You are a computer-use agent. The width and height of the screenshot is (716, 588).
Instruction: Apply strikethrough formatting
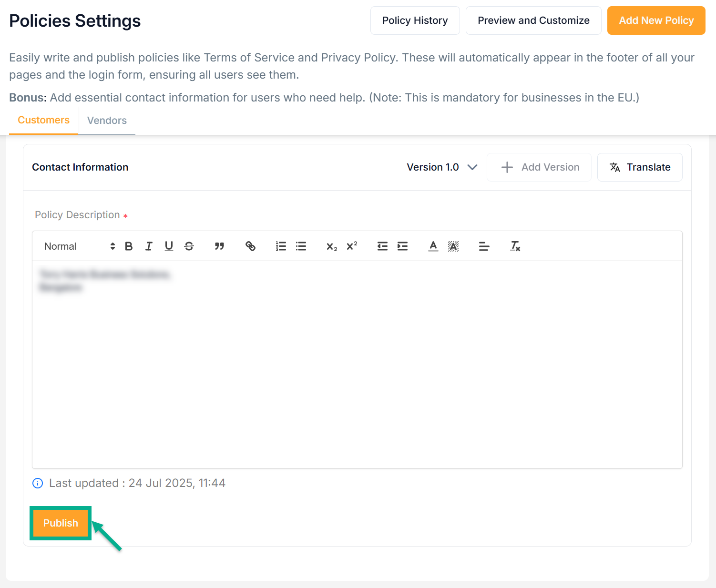[189, 246]
